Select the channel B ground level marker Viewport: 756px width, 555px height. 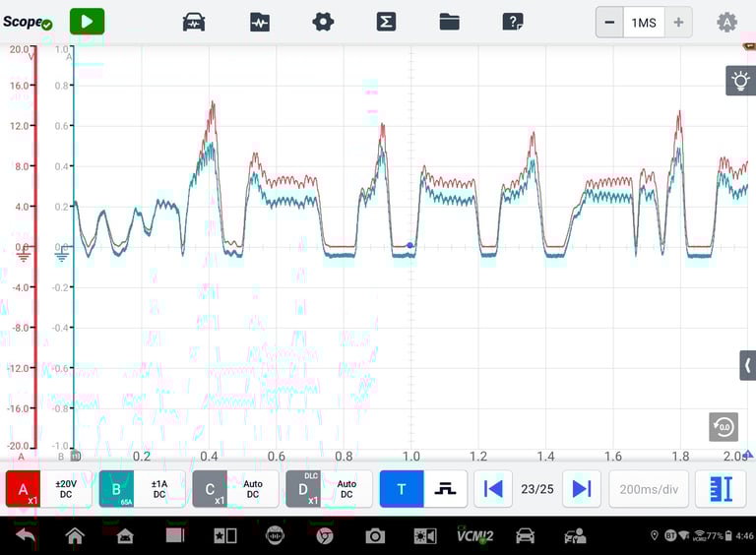61,252
